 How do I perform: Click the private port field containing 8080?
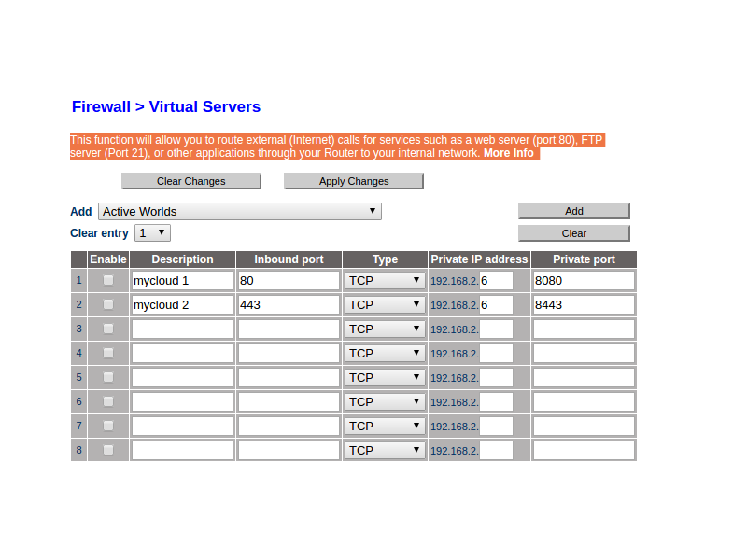[x=584, y=281]
